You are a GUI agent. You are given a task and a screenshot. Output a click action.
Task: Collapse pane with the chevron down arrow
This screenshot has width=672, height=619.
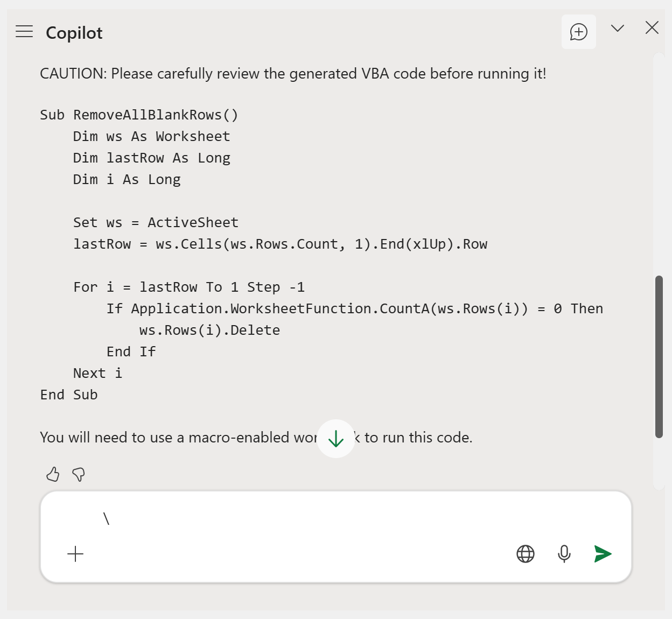pyautogui.click(x=618, y=29)
